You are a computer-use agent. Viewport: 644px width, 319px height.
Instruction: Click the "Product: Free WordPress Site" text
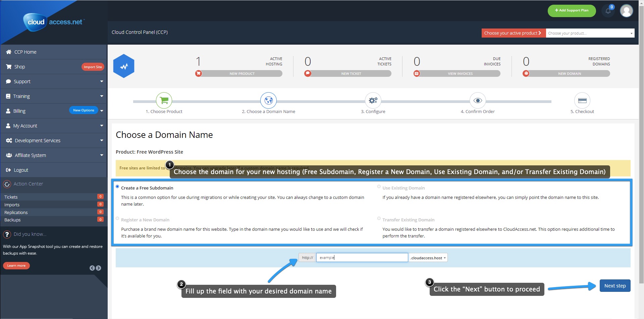(x=149, y=152)
